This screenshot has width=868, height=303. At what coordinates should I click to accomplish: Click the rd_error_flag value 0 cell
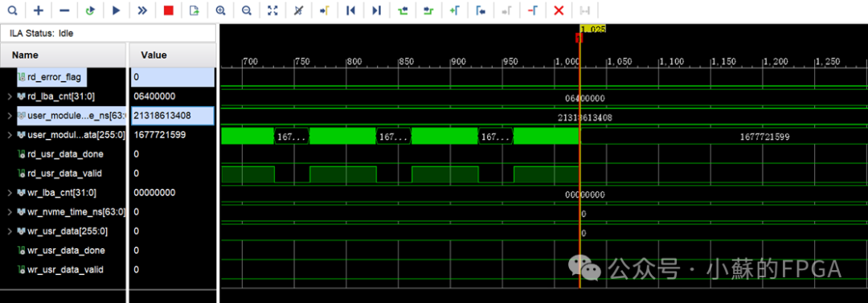pyautogui.click(x=173, y=77)
